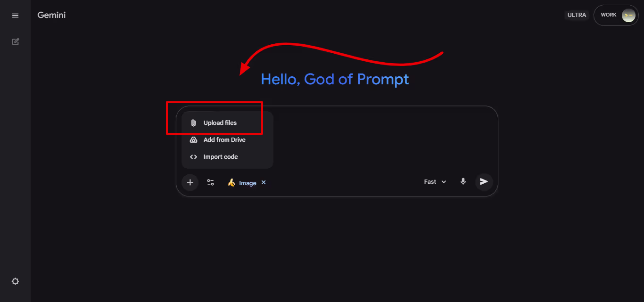Click the Google Drive triangle icon
The width and height of the screenshot is (644, 302).
[193, 140]
